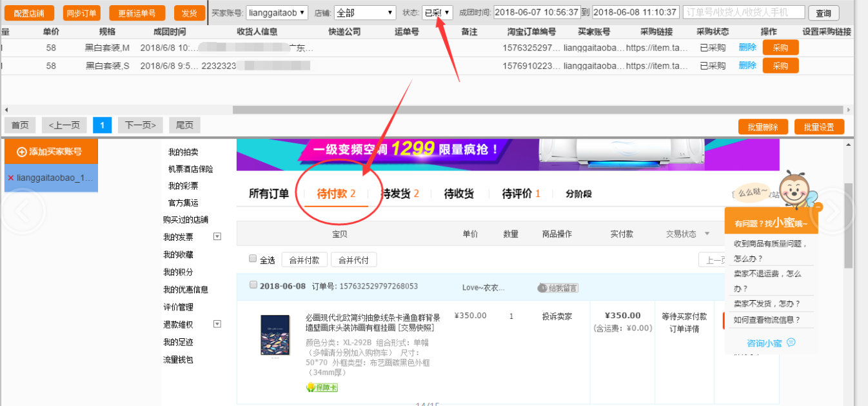Click the 更新运单号 button
This screenshot has width=868, height=406.
[x=137, y=13]
